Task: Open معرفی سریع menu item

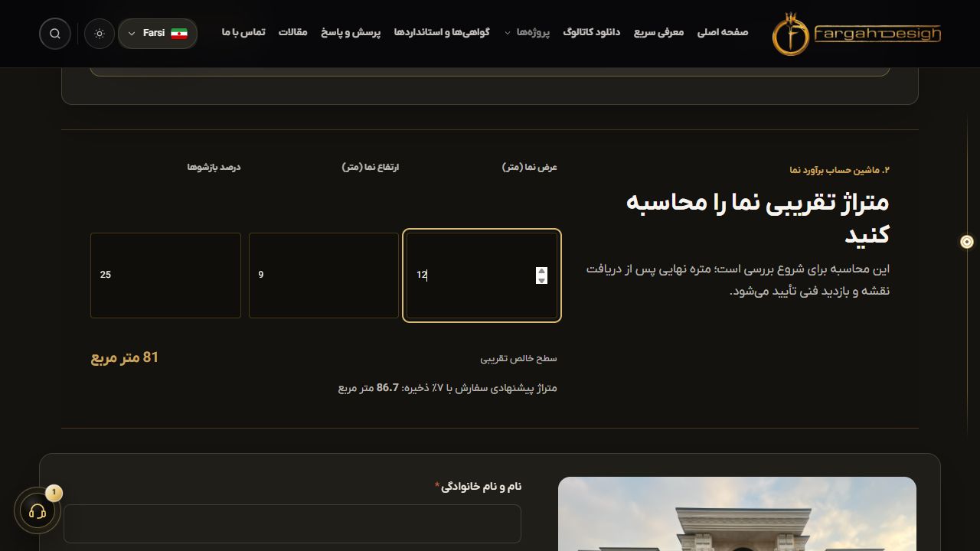Action: pyautogui.click(x=658, y=33)
